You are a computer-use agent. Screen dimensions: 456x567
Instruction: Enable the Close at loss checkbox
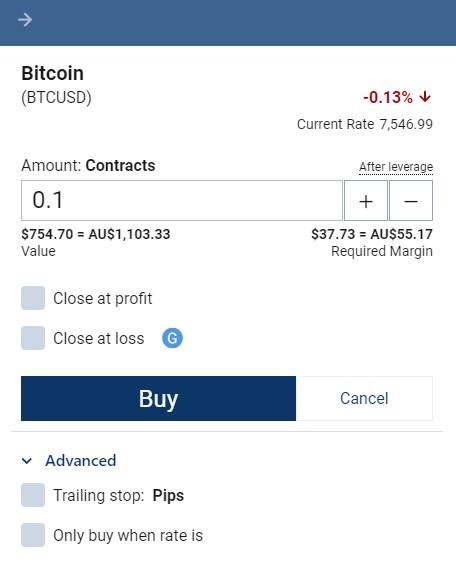[33, 338]
